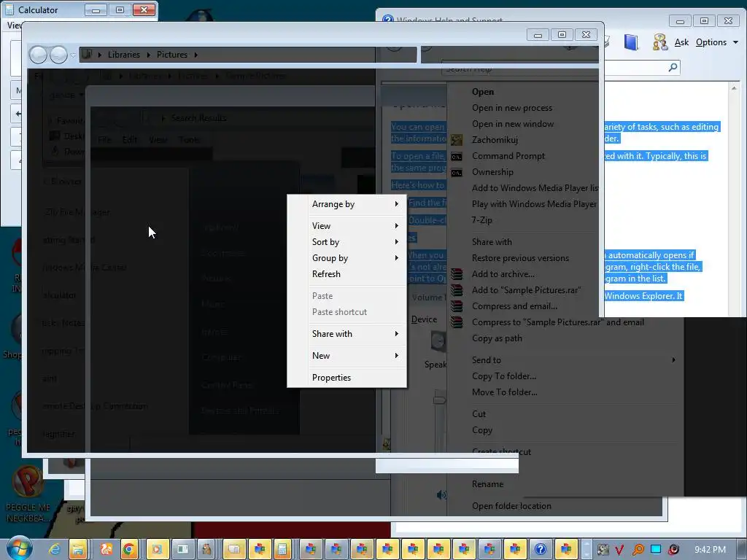Open dropdown arrow between Libraries and Pictures
Viewport: 747px width, 560px height.
149,55
